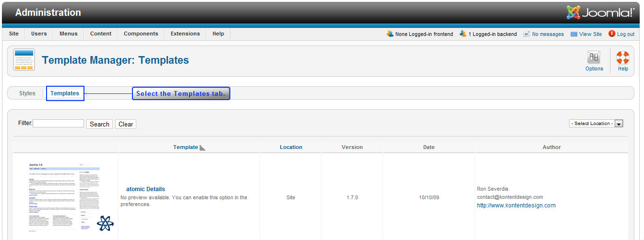Viewport: 644px width, 240px height.
Task: Click the Date column header
Action: [429, 147]
